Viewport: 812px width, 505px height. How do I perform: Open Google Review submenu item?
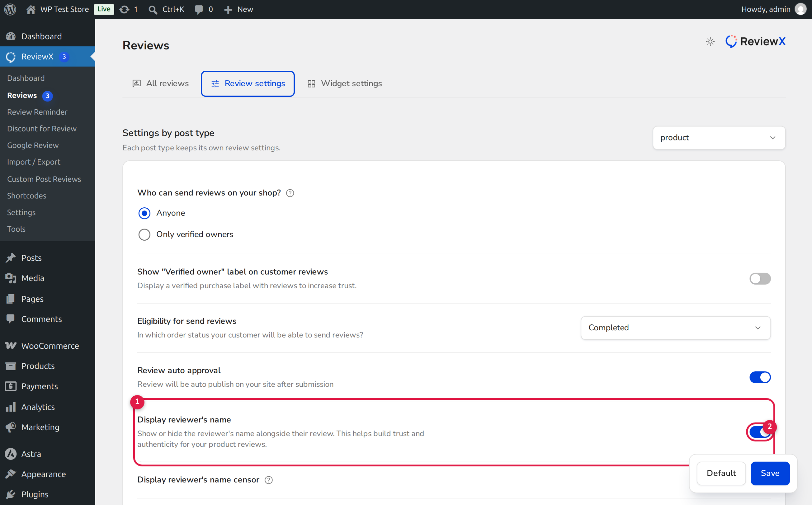(33, 145)
